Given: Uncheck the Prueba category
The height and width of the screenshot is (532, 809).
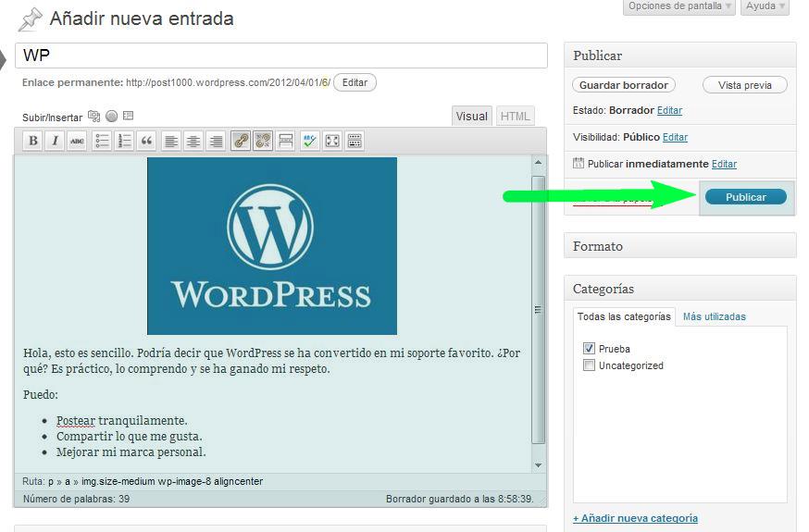Looking at the screenshot, I should pos(589,349).
